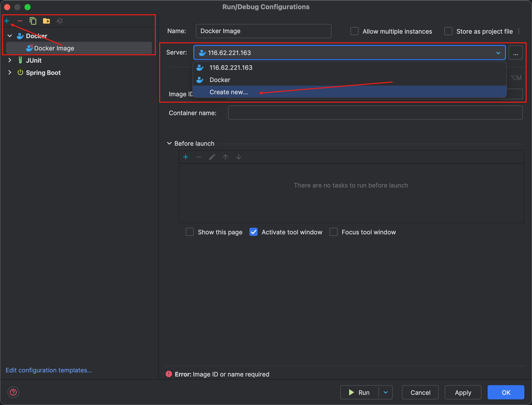Viewport: 532px width, 405px height.
Task: Collapse the Docker group in the tree
Action: click(10, 36)
